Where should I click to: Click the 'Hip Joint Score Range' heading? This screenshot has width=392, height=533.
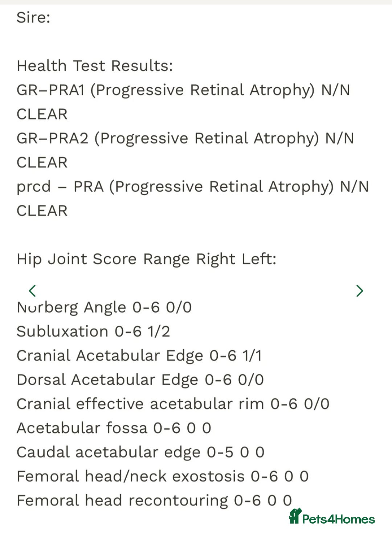click(147, 259)
